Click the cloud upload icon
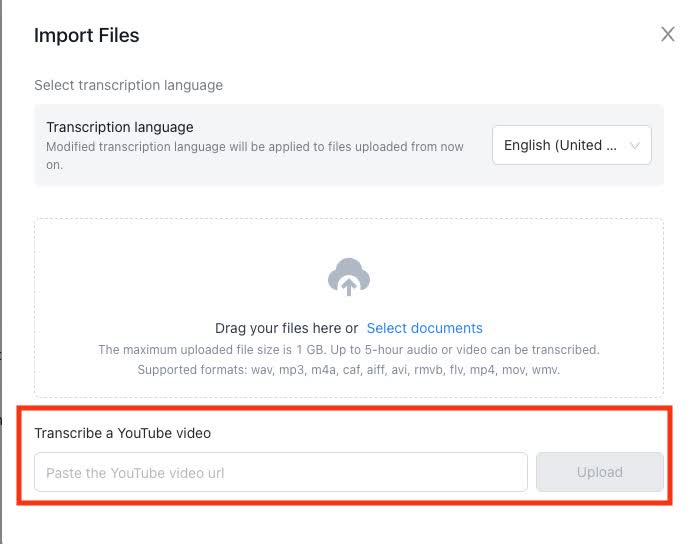Viewport: 694px width, 544px height. 349,277
